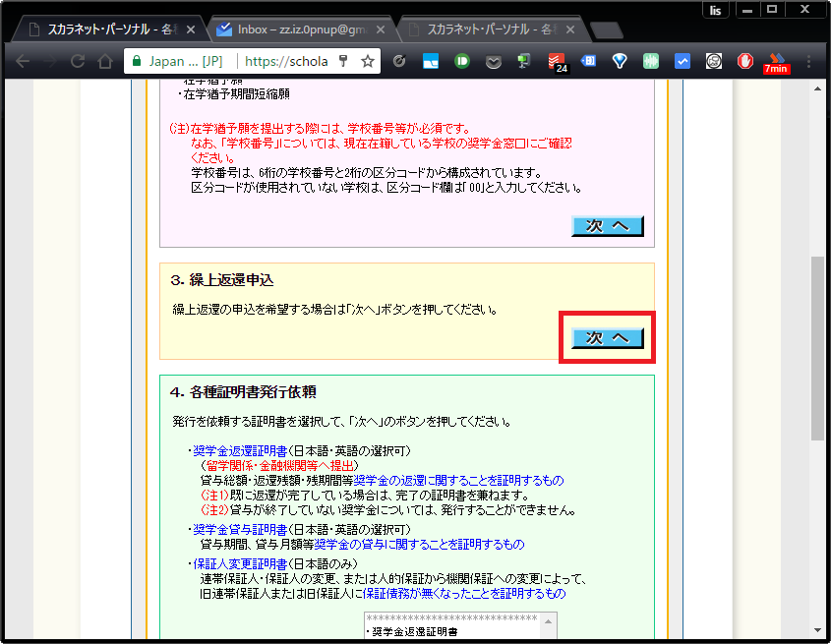This screenshot has width=831, height=644.
Task: Click the green padlock security icon
Action: (x=137, y=61)
